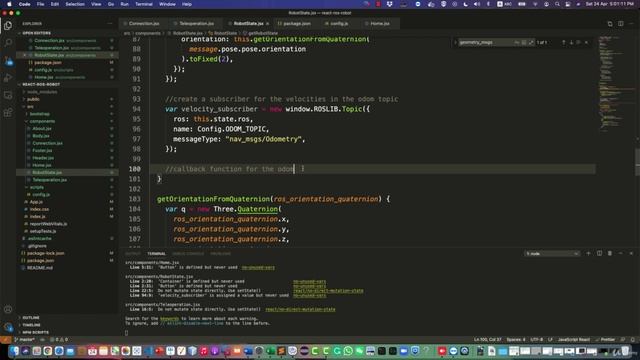
Task: Click the Spaces: 4 indentation setting
Action: click(x=516, y=340)
